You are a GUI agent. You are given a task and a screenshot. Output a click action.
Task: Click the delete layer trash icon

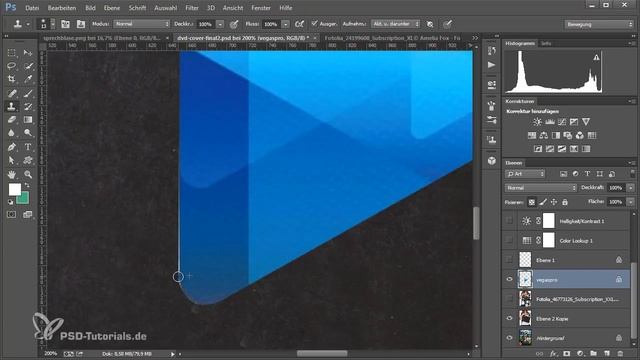tap(620, 353)
